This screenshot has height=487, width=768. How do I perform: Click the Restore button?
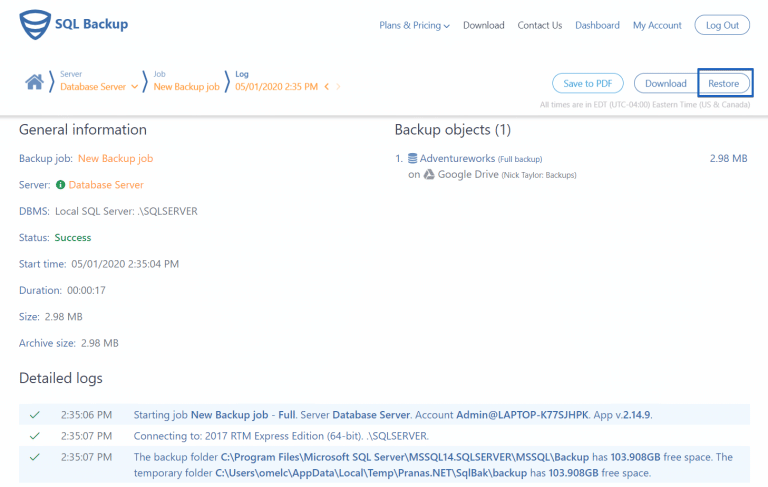coord(724,84)
